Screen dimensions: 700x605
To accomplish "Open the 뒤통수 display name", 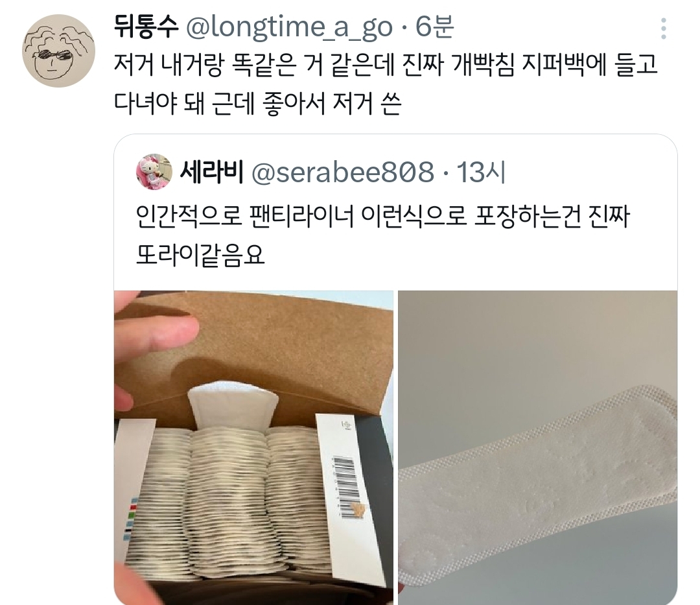I will pos(146,27).
